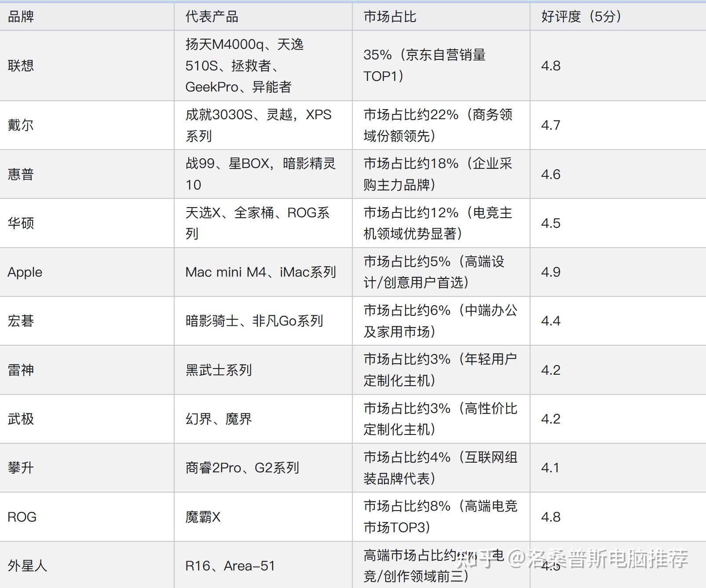Image resolution: width=706 pixels, height=588 pixels.
Task: Click the 魔霸X product cell for ROG
Action: coord(204,517)
